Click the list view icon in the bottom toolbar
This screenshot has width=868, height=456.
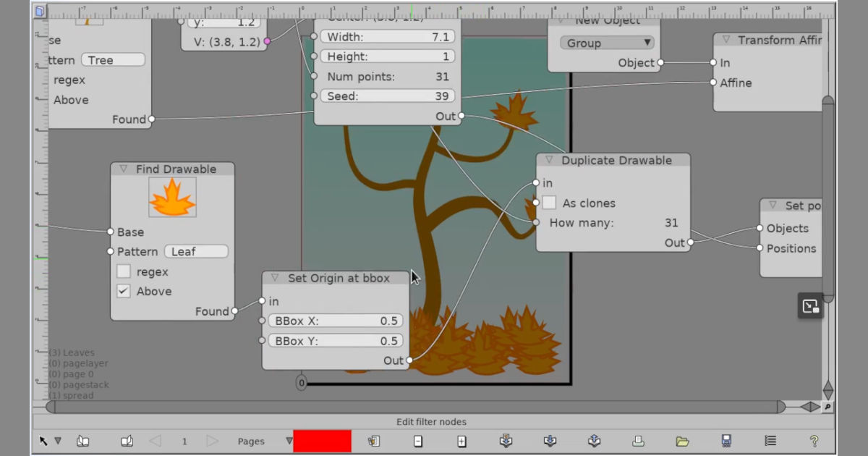click(x=770, y=441)
